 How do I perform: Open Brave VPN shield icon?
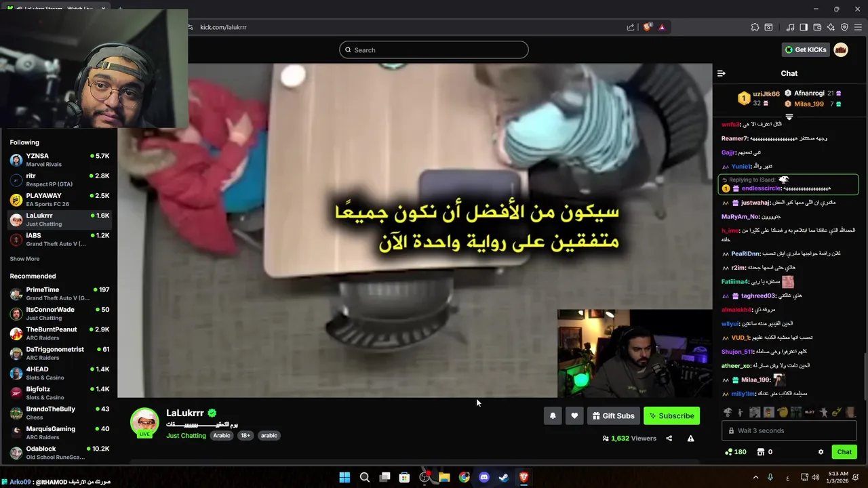[844, 27]
